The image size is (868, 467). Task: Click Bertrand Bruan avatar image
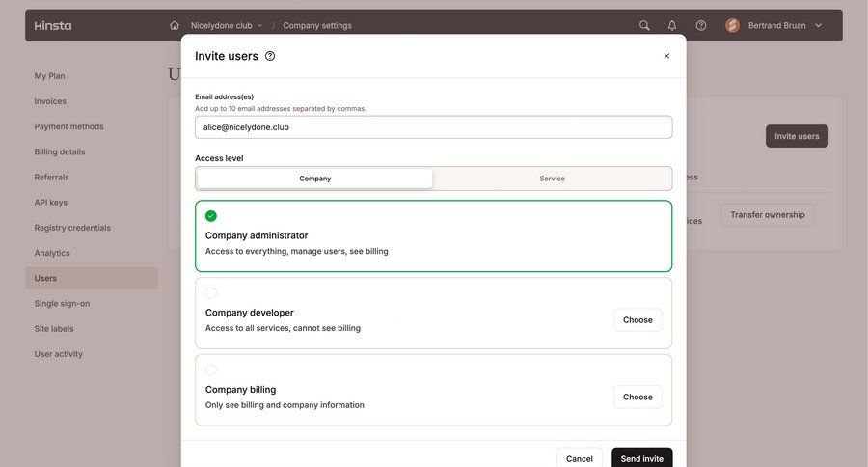[x=732, y=25]
